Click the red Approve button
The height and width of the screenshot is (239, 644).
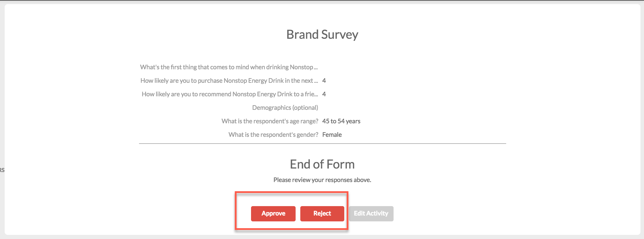point(273,213)
